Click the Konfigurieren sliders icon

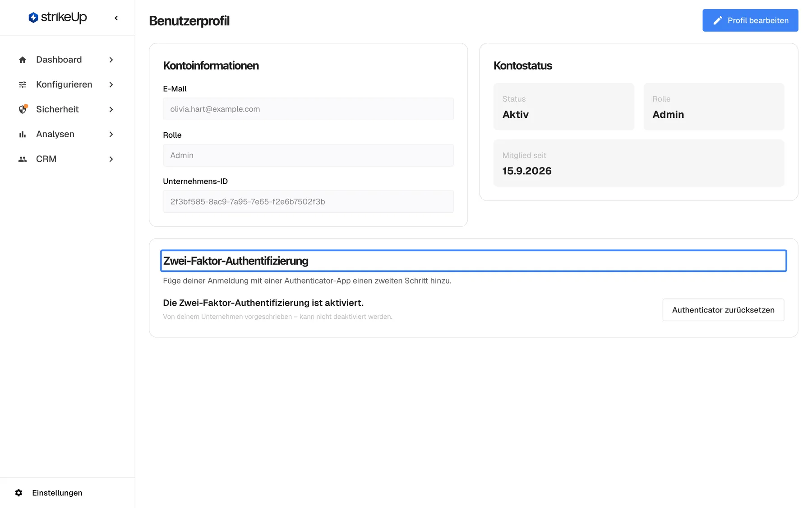pyautogui.click(x=23, y=84)
